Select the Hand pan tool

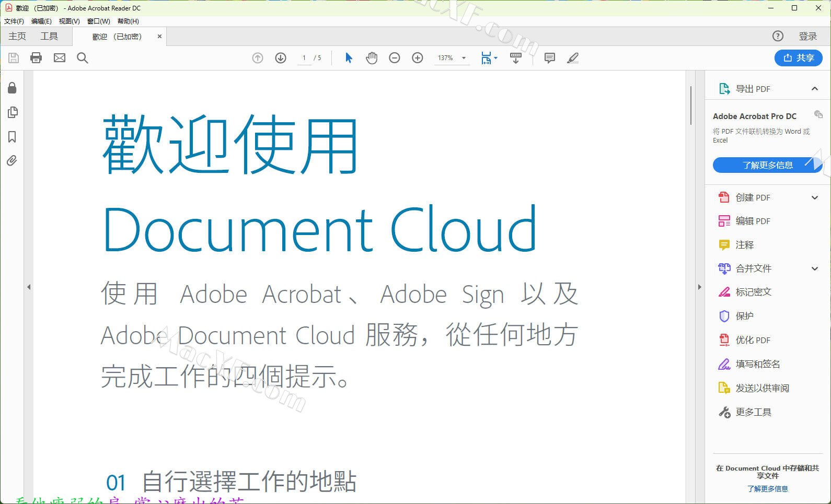(372, 58)
